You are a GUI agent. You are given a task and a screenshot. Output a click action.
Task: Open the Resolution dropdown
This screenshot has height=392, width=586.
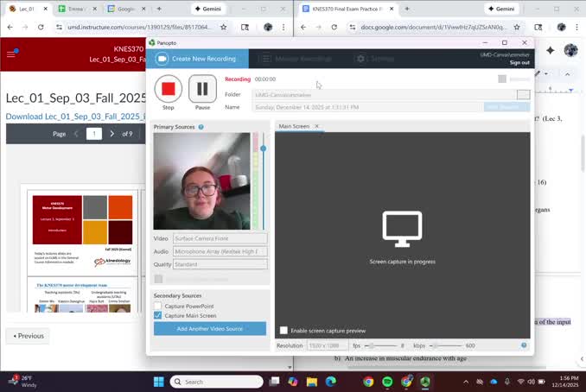[328, 345]
